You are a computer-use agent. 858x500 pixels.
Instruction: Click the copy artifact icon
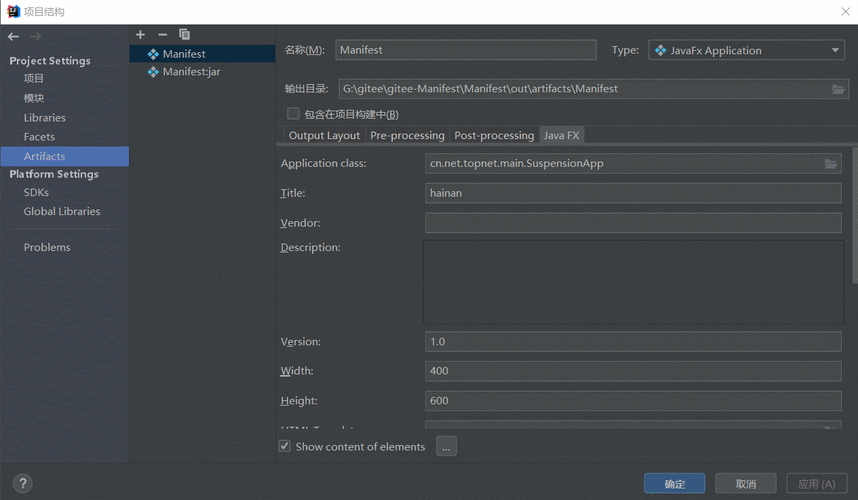[184, 35]
